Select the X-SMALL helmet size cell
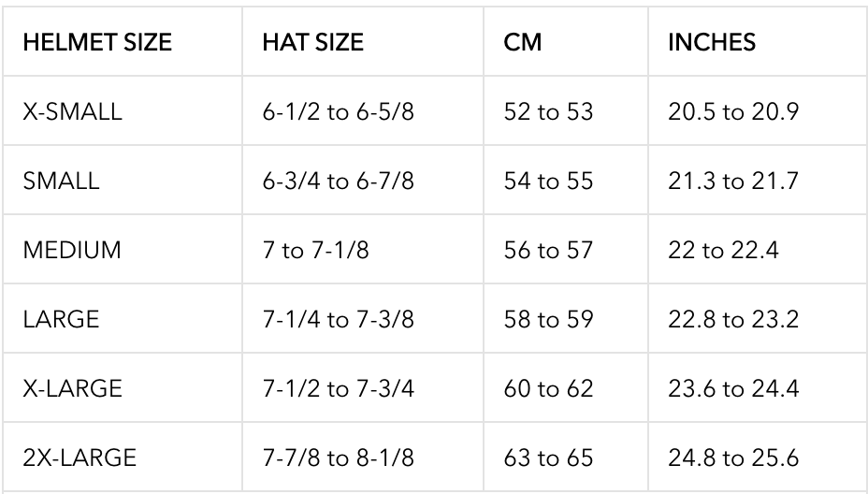Screen dimensions: 868x494 point(123,110)
